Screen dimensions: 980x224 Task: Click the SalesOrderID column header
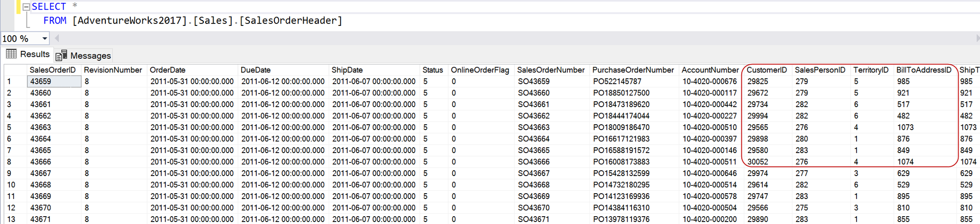click(52, 70)
